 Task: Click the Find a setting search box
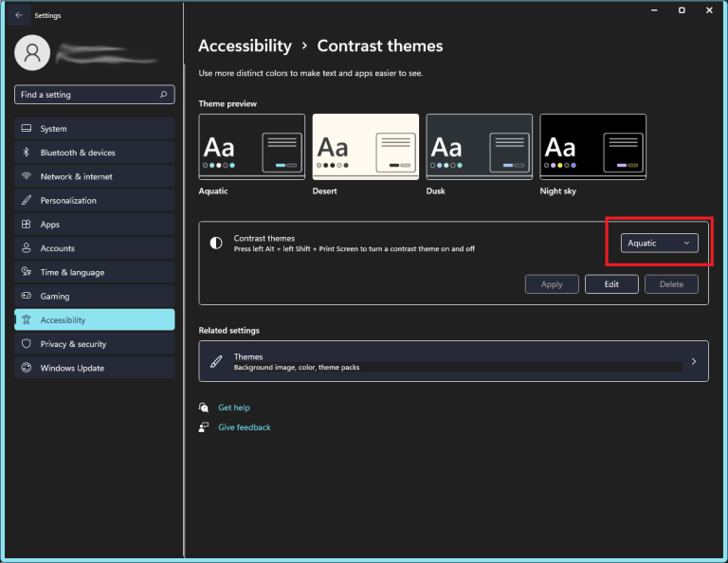pos(85,95)
